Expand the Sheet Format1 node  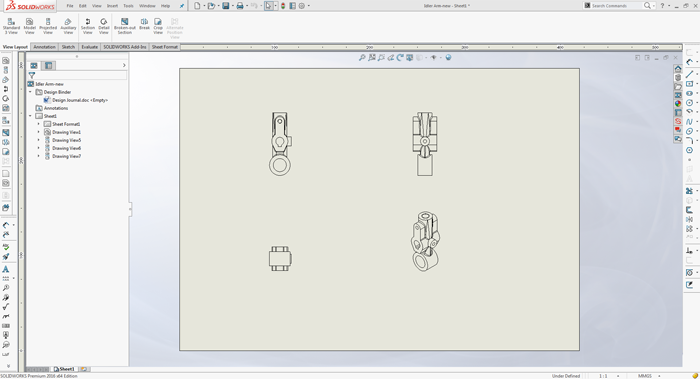(38, 124)
